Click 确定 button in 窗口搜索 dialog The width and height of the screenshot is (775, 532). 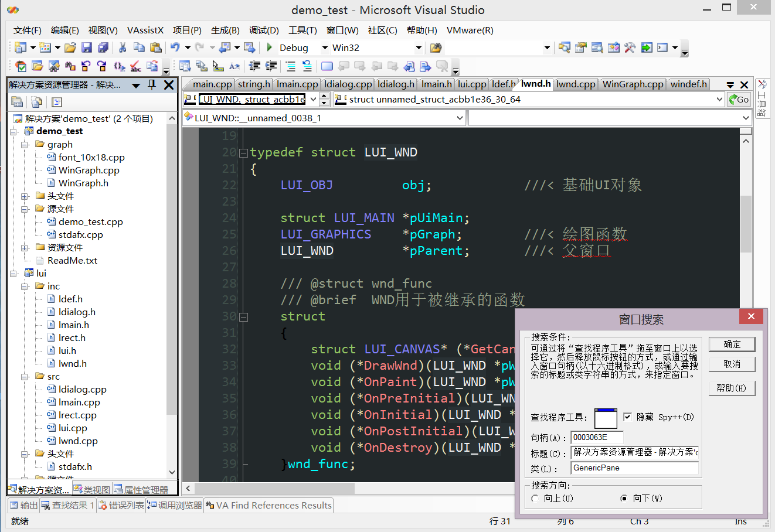pos(732,344)
